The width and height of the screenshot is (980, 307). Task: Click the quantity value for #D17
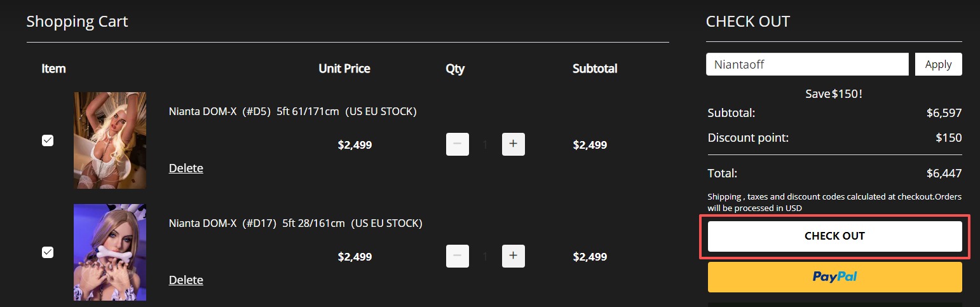pos(485,257)
